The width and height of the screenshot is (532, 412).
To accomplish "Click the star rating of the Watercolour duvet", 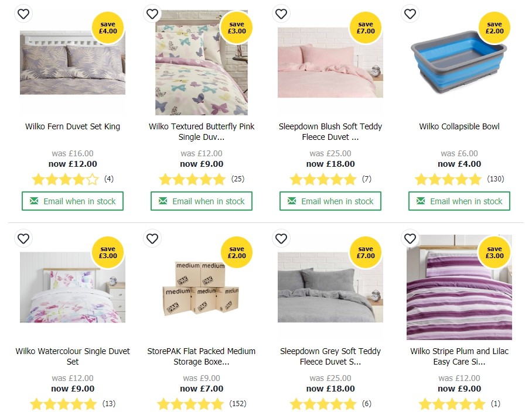I will [62, 404].
